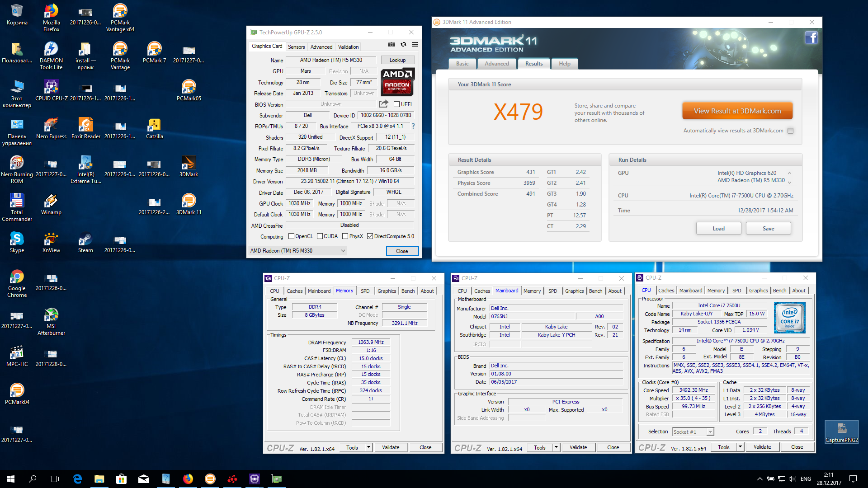Open Skype desktop shortcut
This screenshot has height=488, width=868.
pos(17,242)
